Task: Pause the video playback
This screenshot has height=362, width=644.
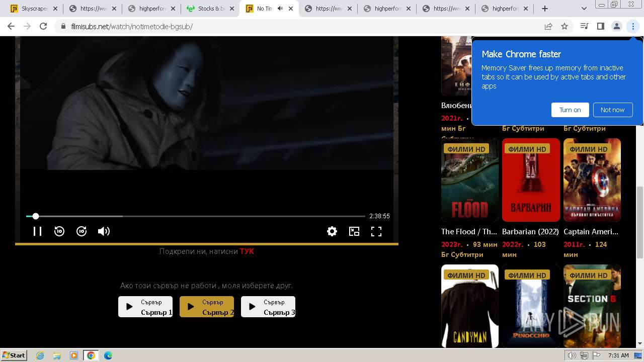Action: coord(37,231)
